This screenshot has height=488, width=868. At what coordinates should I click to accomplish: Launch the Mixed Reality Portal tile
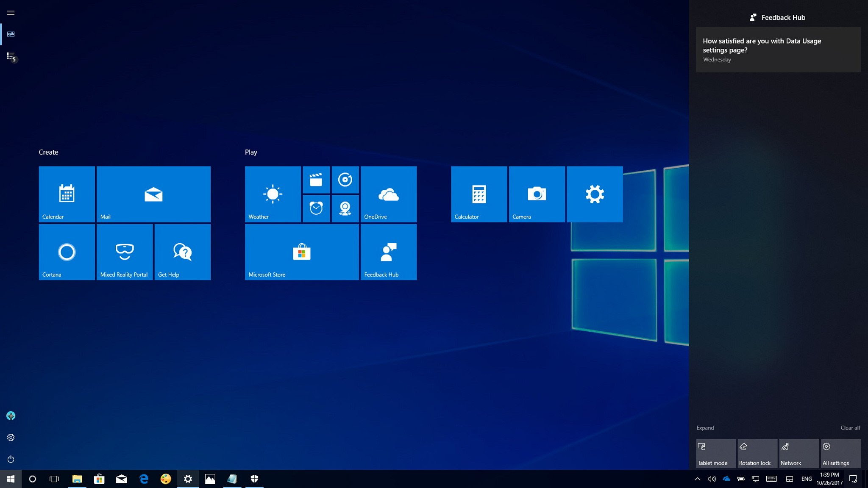pyautogui.click(x=125, y=252)
